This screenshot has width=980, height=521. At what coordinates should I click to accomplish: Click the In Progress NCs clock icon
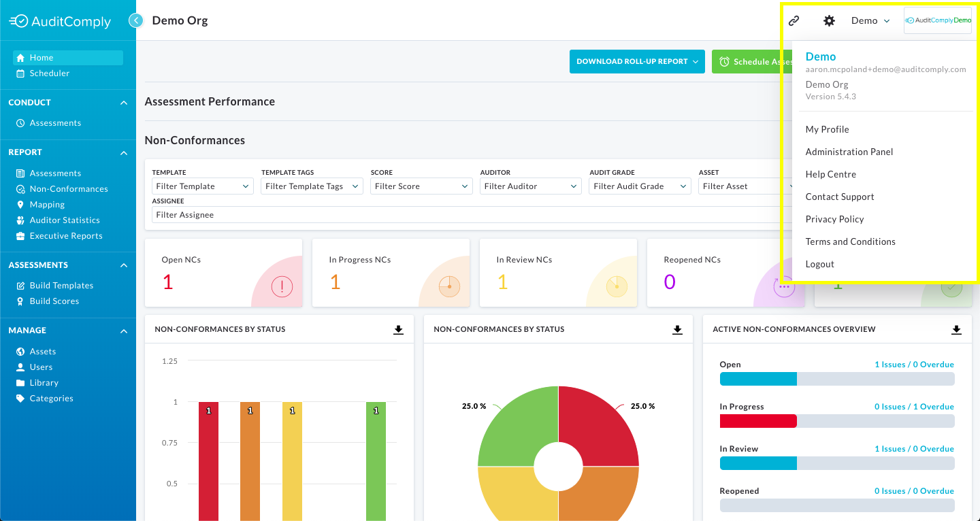(449, 286)
